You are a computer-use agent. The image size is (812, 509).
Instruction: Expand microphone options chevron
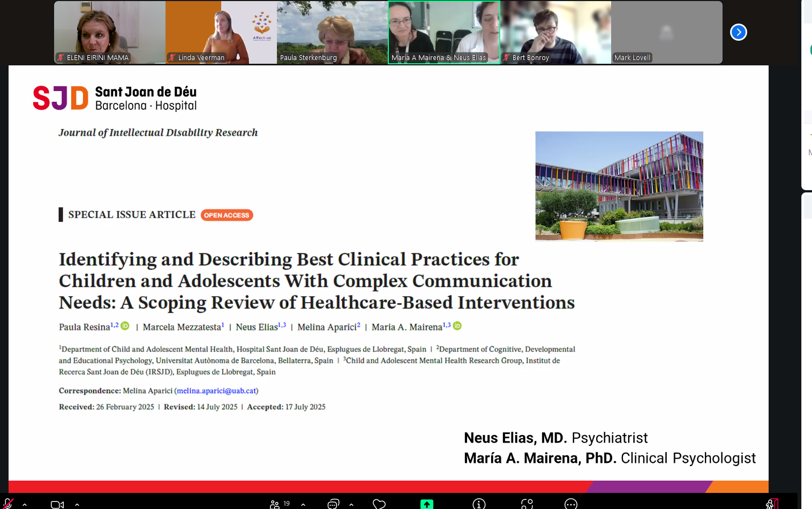[25, 504]
